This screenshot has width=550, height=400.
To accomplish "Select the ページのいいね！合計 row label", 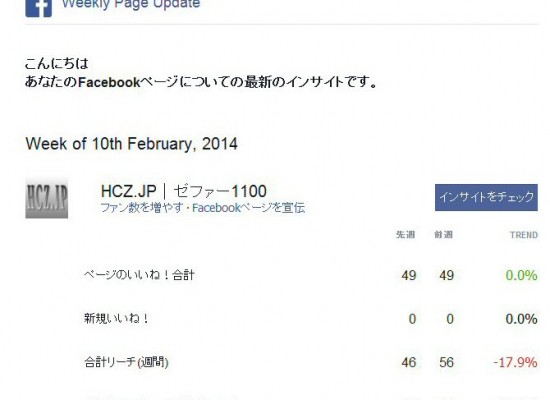I will tap(139, 275).
